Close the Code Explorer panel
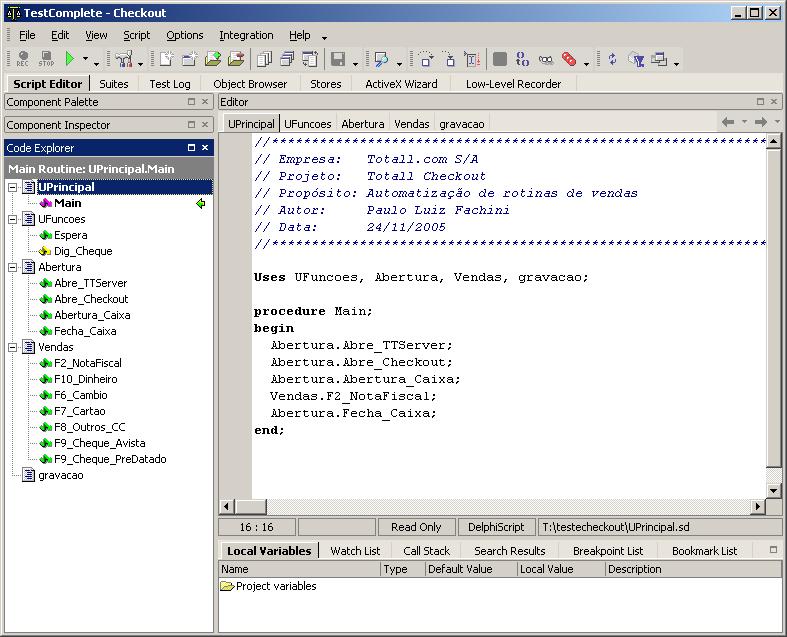The image size is (787, 637). point(205,148)
